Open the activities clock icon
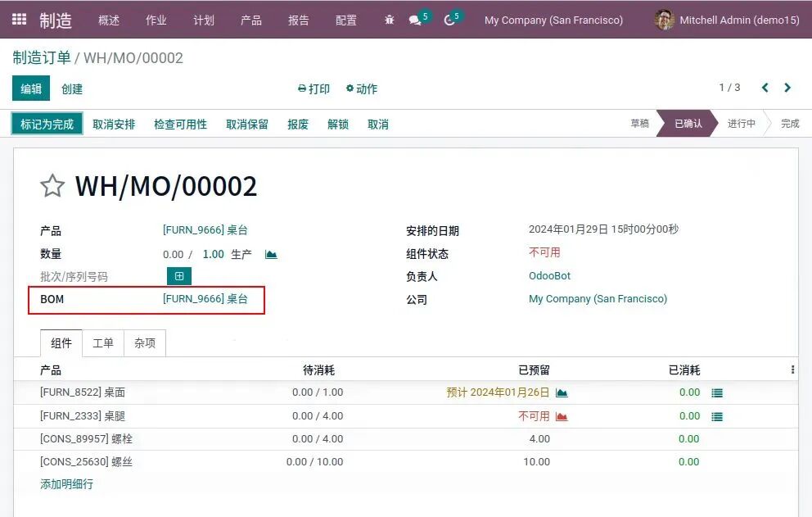Viewport: 812px width, 517px height. click(449, 20)
